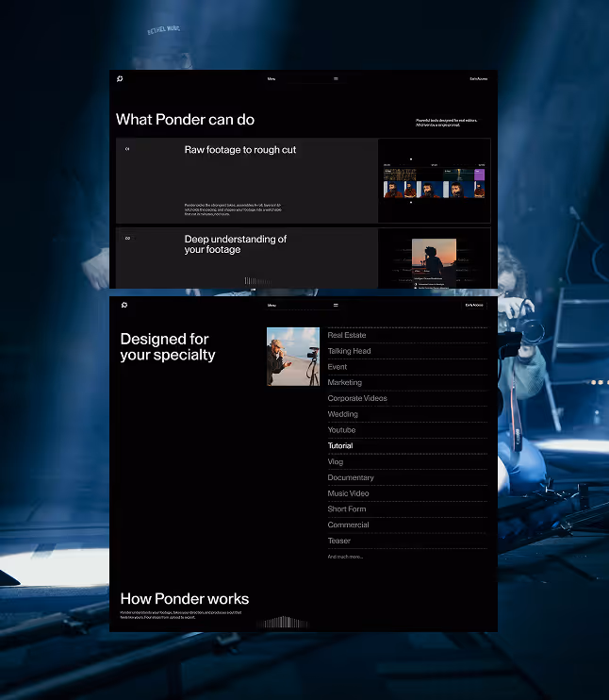Click the How Ponder works heading
609x700 pixels.
[x=185, y=599]
